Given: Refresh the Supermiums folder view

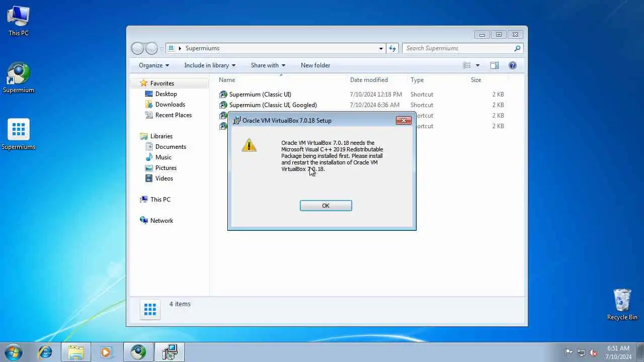Looking at the screenshot, I should (393, 48).
